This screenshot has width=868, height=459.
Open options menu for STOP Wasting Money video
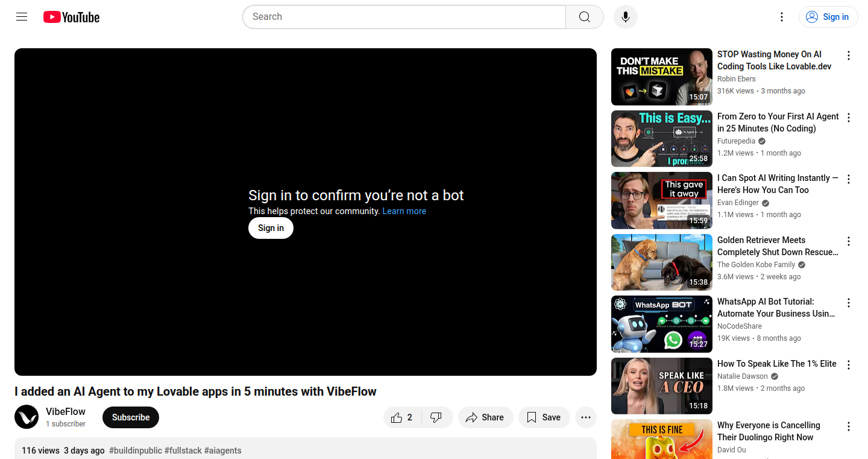tap(849, 55)
